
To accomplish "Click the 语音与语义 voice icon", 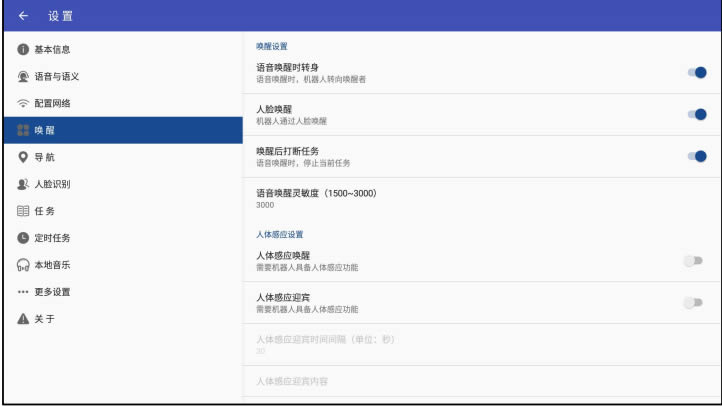I will [23, 77].
